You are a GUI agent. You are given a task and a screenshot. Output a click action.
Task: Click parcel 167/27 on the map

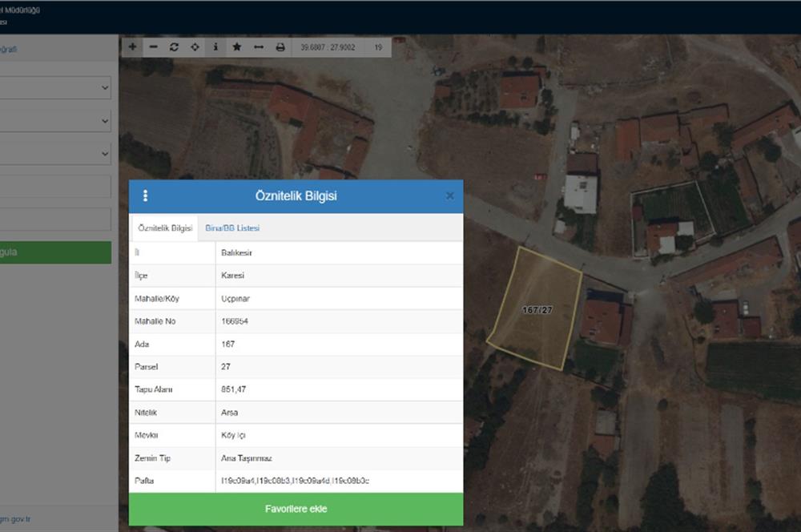[x=537, y=309]
